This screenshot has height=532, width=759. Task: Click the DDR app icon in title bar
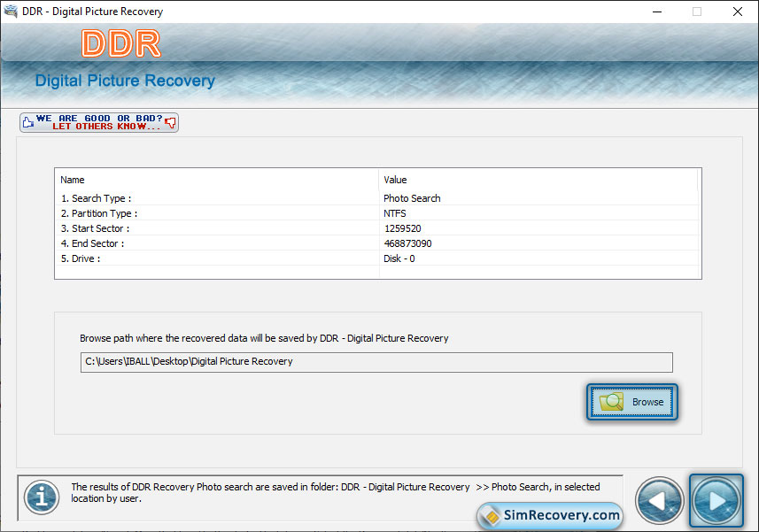pyautogui.click(x=11, y=12)
